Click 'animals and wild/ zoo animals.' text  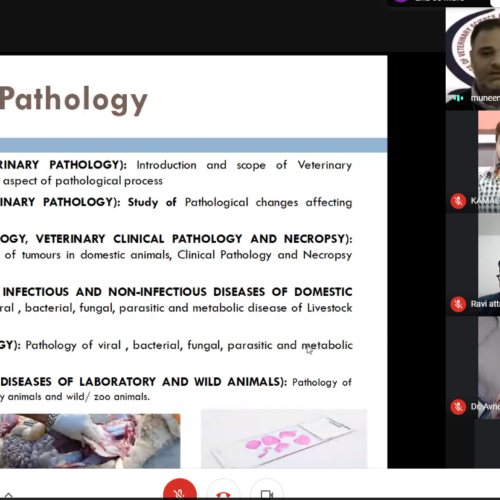79,397
